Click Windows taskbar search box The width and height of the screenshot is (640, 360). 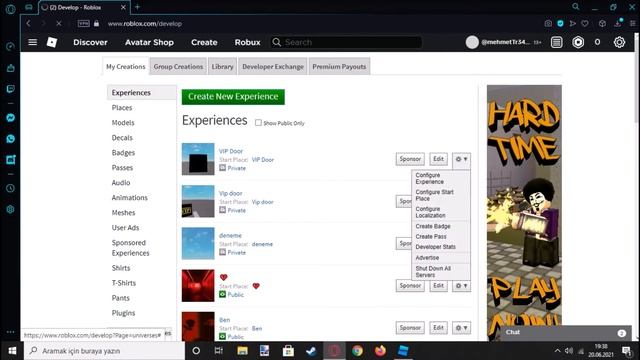click(104, 351)
